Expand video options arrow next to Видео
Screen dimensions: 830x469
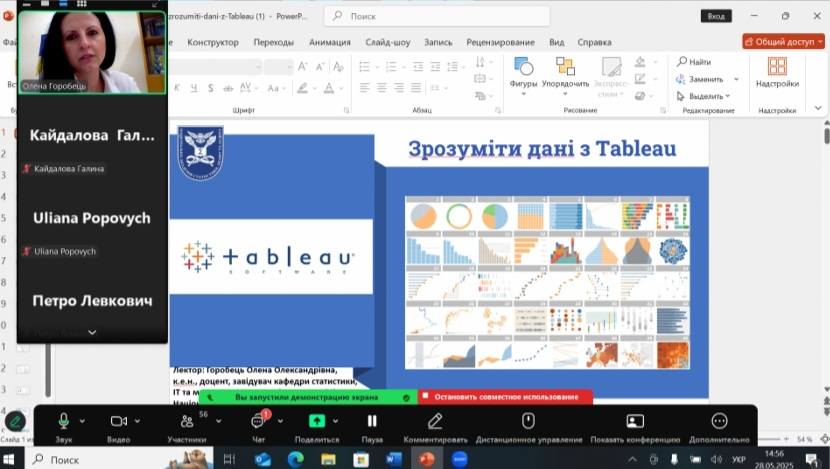pos(137,421)
